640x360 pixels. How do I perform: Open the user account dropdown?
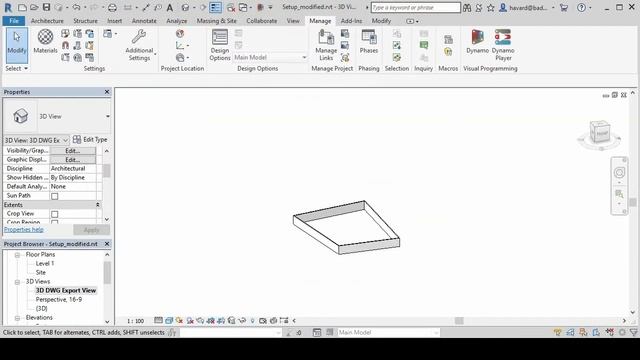[553, 7]
